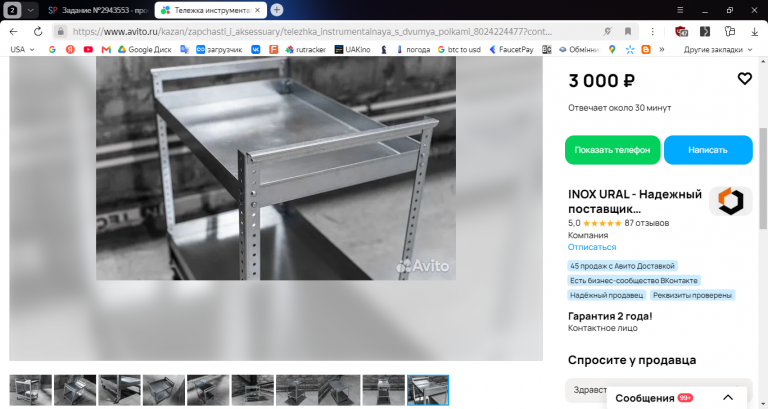
Task: Click Есть бизнес-сообщество ВКонтакте badge
Action: [634, 281]
